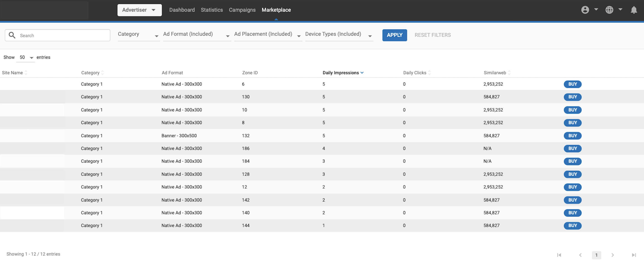Click the search magnifier icon
644x275 pixels.
tap(12, 35)
